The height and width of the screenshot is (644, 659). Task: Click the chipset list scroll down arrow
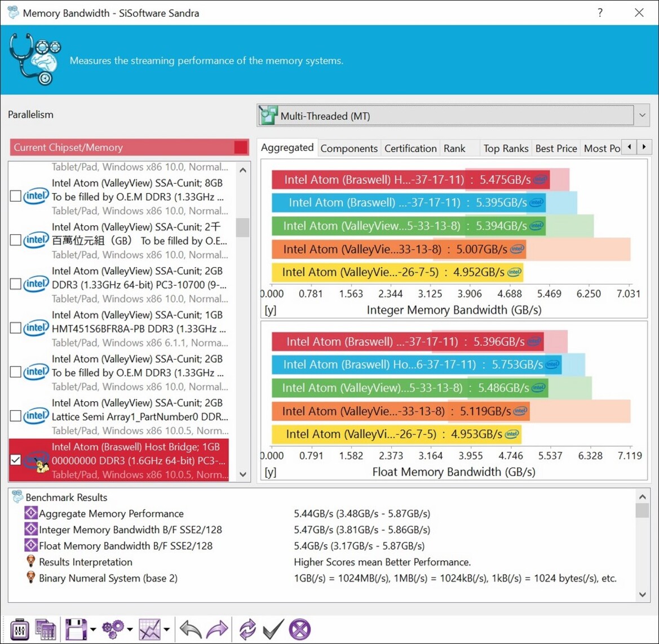(242, 474)
